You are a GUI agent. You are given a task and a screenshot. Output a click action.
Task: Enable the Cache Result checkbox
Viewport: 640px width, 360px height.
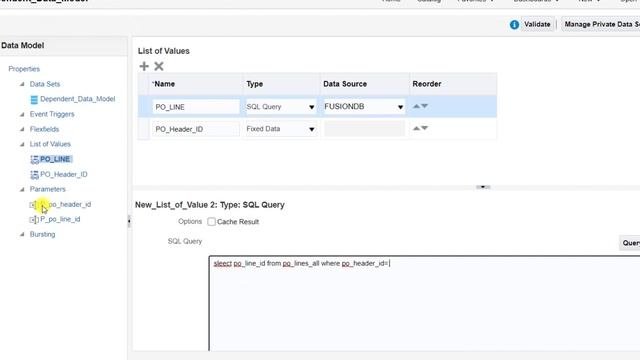(211, 222)
